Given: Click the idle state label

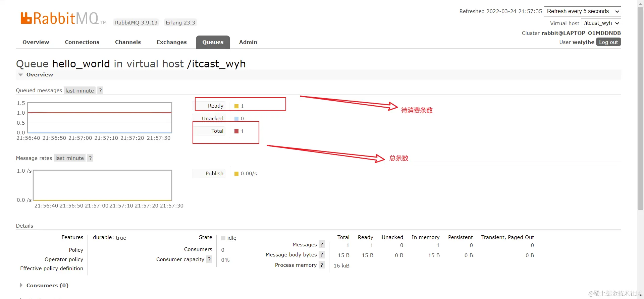Looking at the screenshot, I should tap(232, 238).
